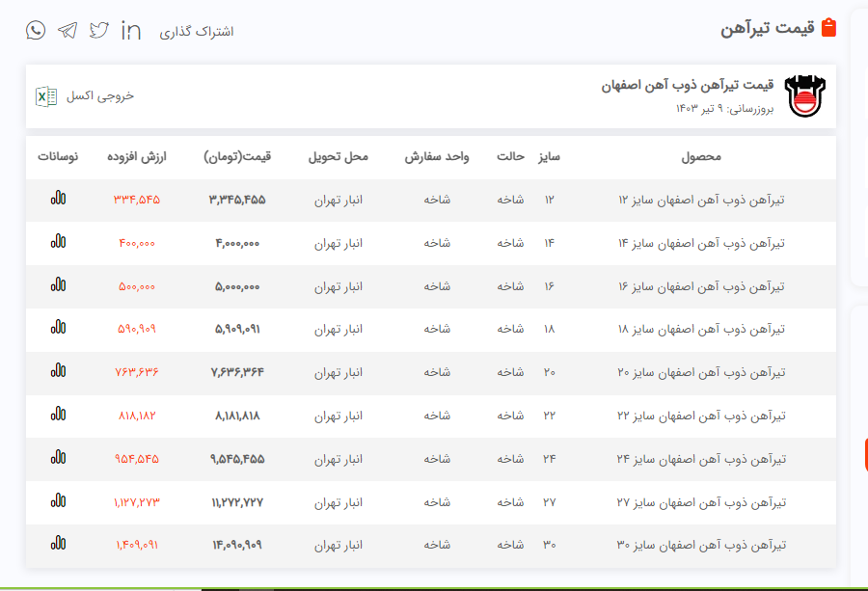Show price chart for size 30 beam
The image size is (868, 591).
[x=59, y=544]
